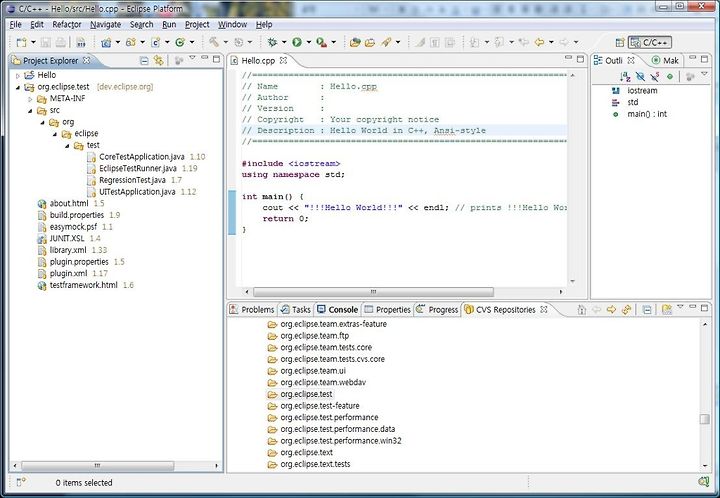The height and width of the screenshot is (498, 720).
Task: Select iostream entry in Outline view
Action: coord(642,90)
